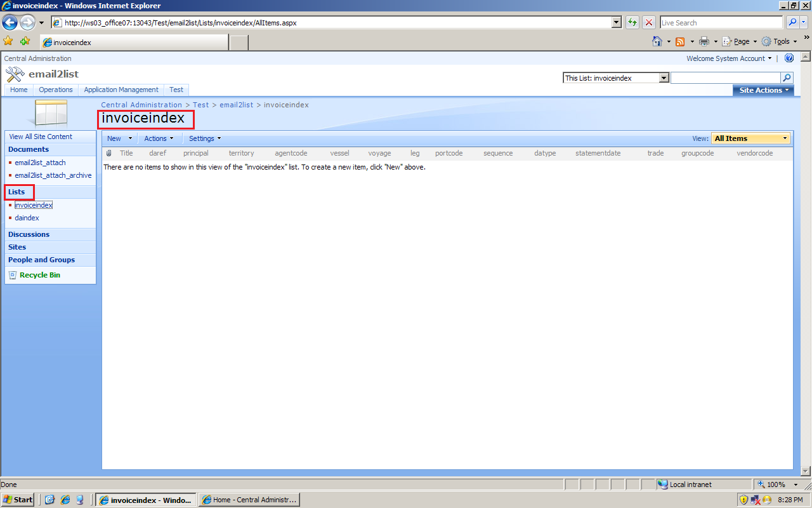The height and width of the screenshot is (508, 812).
Task: Open the email2list_attach_archive library
Action: [x=53, y=175]
